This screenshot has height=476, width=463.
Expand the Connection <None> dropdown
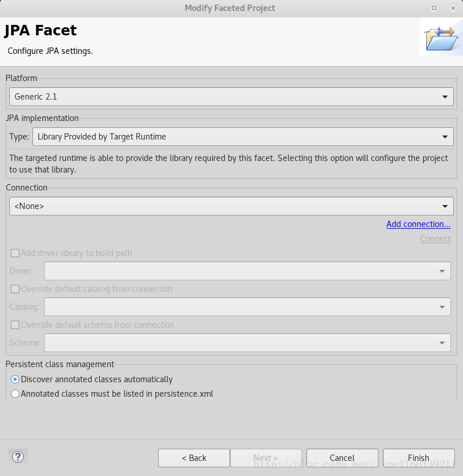point(231,206)
